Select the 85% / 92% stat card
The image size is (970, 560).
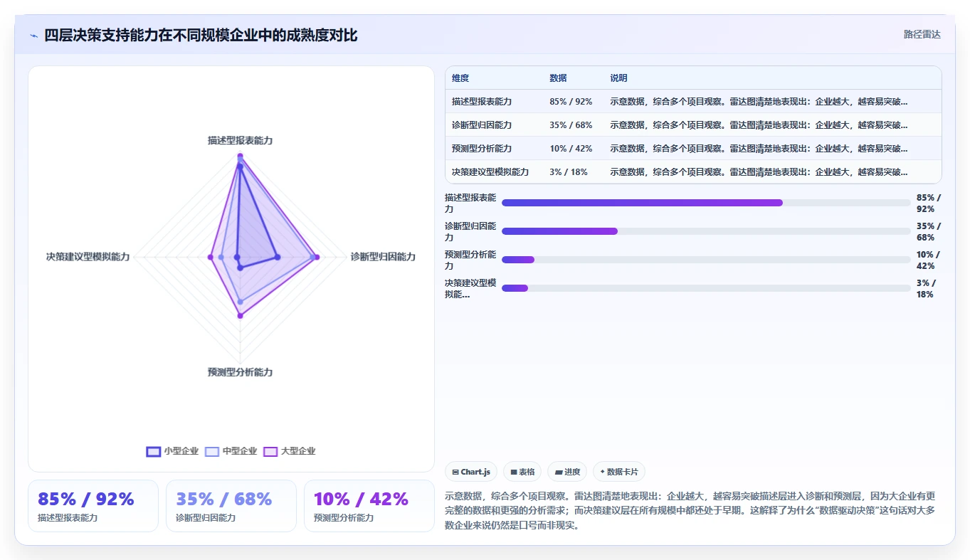coord(93,506)
